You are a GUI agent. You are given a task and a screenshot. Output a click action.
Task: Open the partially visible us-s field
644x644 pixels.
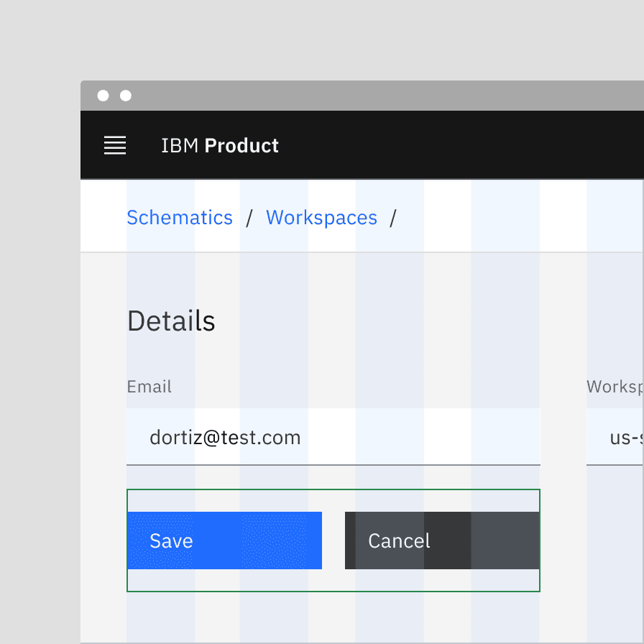[x=618, y=437]
